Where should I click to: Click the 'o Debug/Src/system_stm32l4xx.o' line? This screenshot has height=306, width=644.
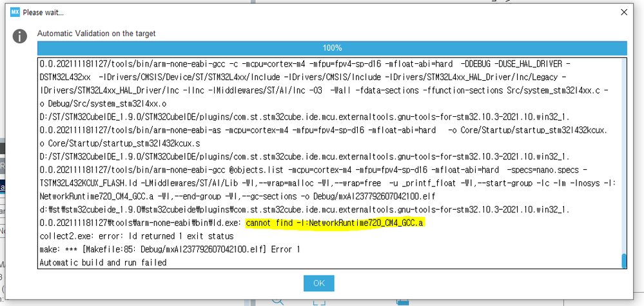103,103
